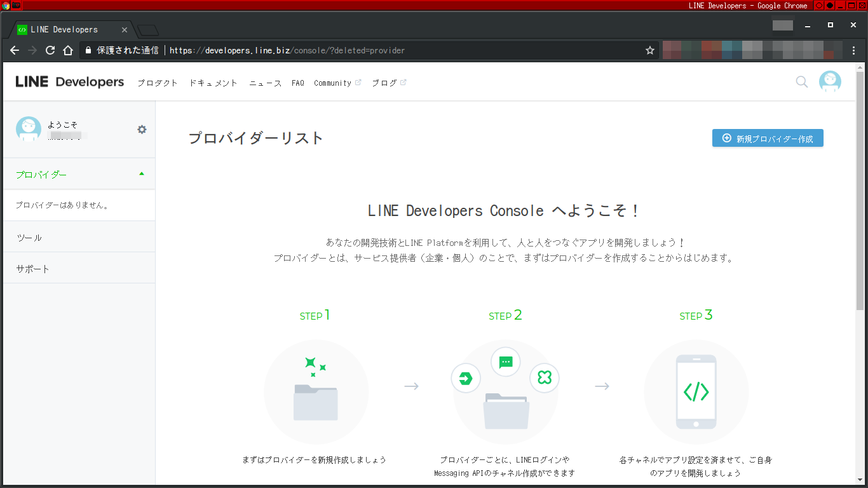Open ブログ via its external link icon
The height and width of the screenshot is (488, 868).
[x=403, y=81]
